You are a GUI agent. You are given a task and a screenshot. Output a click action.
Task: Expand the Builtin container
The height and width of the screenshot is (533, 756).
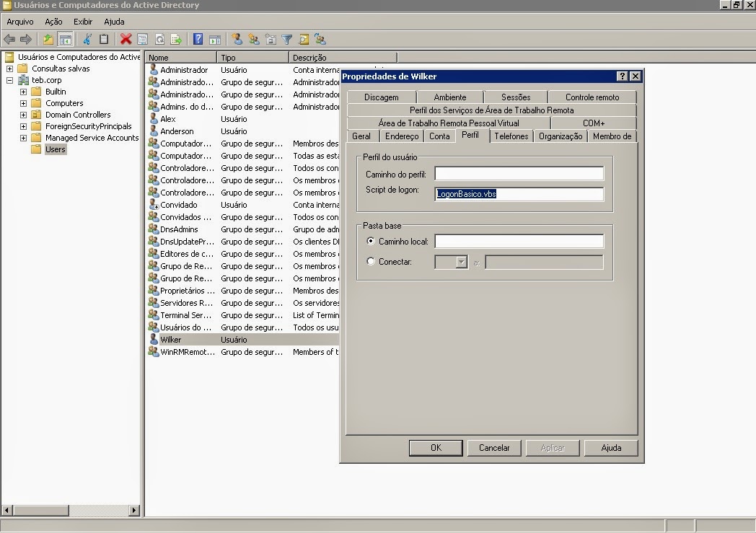coord(22,92)
